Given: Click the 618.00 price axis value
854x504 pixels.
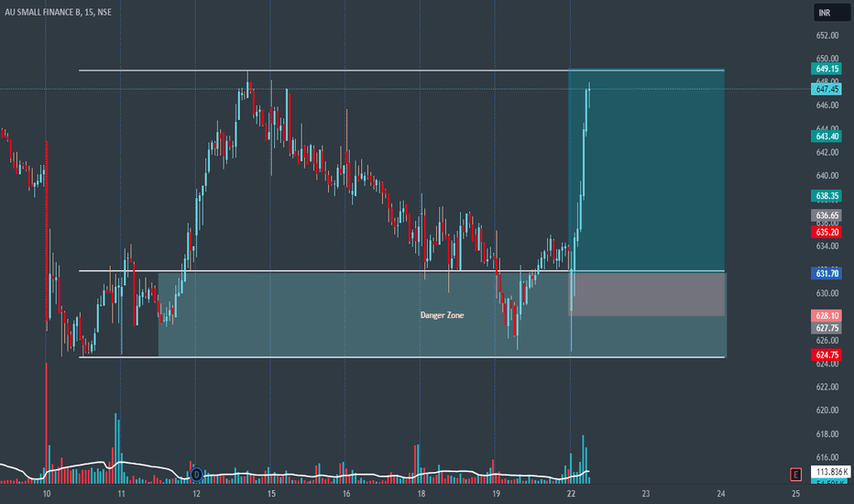Looking at the screenshot, I should (x=827, y=434).
